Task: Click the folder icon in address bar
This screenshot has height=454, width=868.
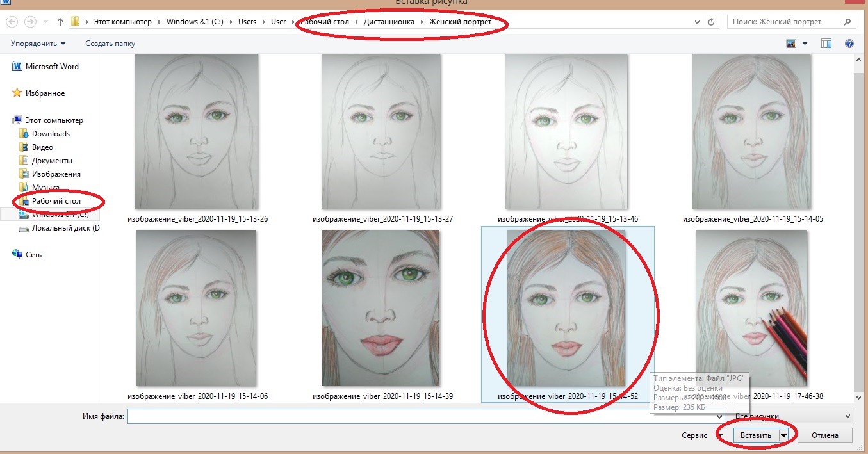Action: tap(76, 22)
